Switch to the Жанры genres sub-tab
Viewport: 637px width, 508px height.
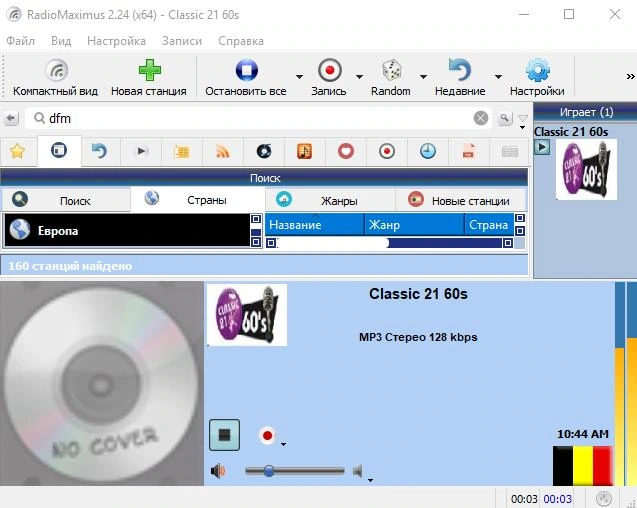(330, 201)
